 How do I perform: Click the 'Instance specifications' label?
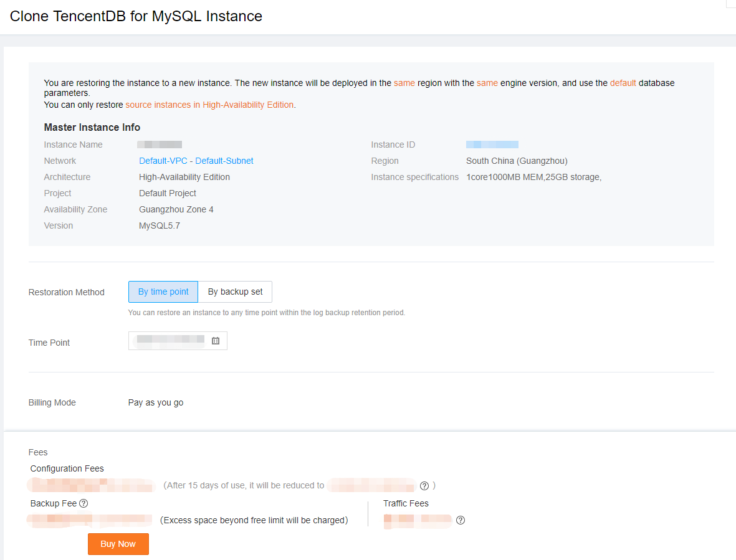(x=415, y=178)
